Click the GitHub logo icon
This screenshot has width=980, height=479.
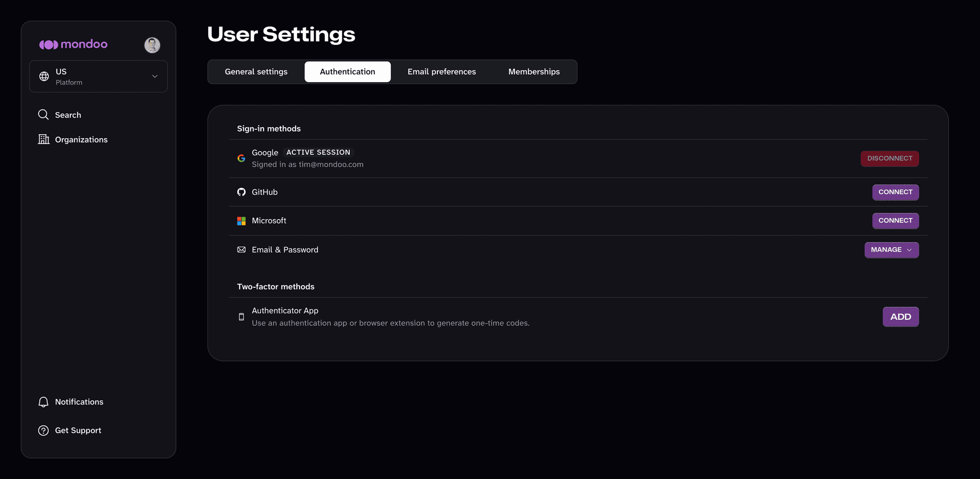[x=241, y=192]
